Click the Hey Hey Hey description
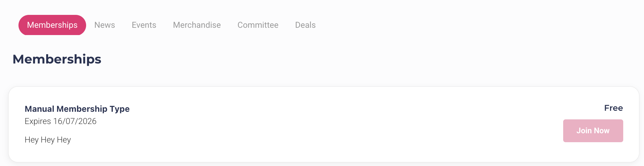Viewport: 644px width, 166px height. pos(48,140)
